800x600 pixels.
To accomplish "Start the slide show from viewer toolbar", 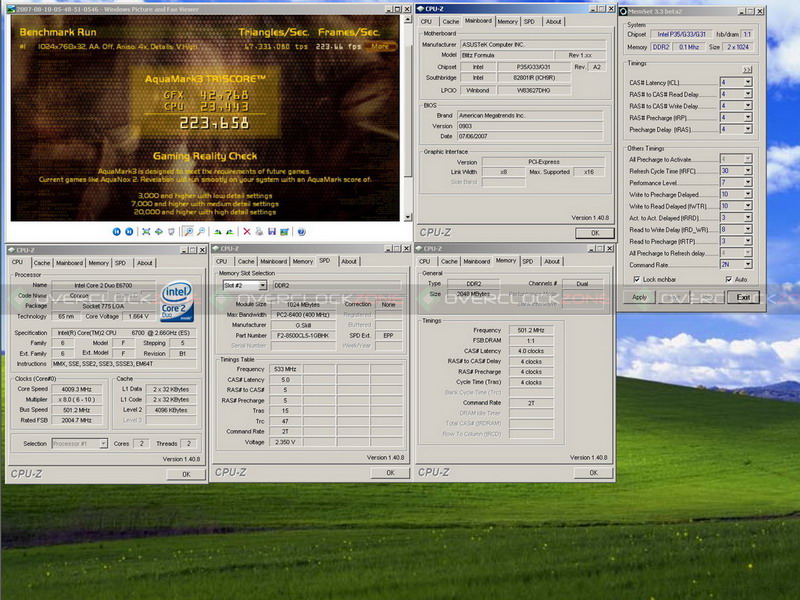I will [x=171, y=232].
